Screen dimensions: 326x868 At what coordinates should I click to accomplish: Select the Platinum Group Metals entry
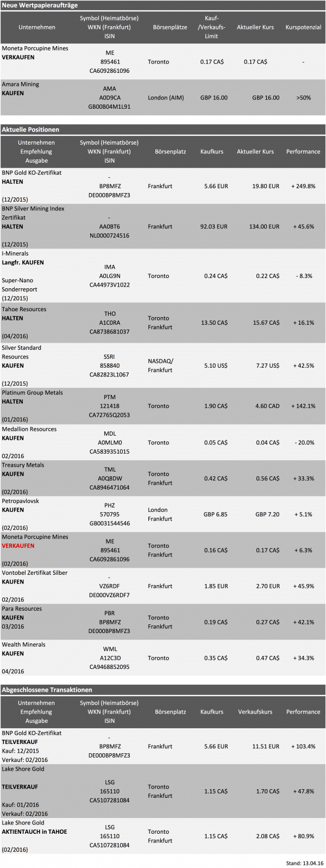[32, 393]
